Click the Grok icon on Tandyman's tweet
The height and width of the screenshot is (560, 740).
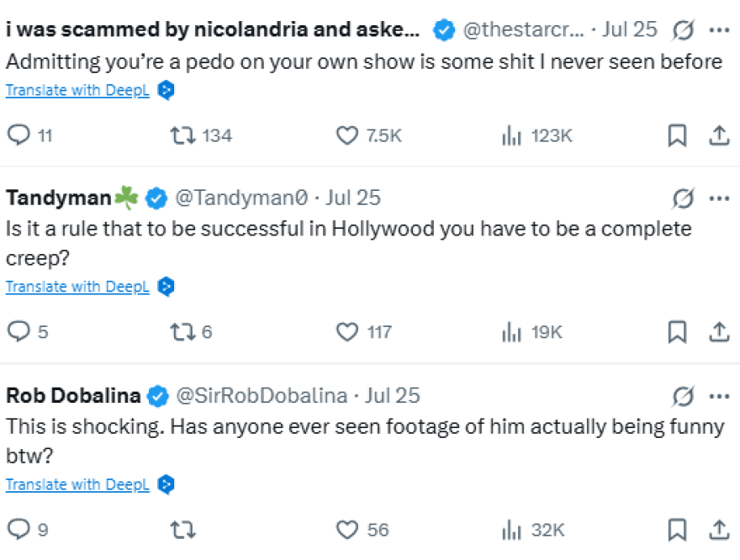click(683, 198)
